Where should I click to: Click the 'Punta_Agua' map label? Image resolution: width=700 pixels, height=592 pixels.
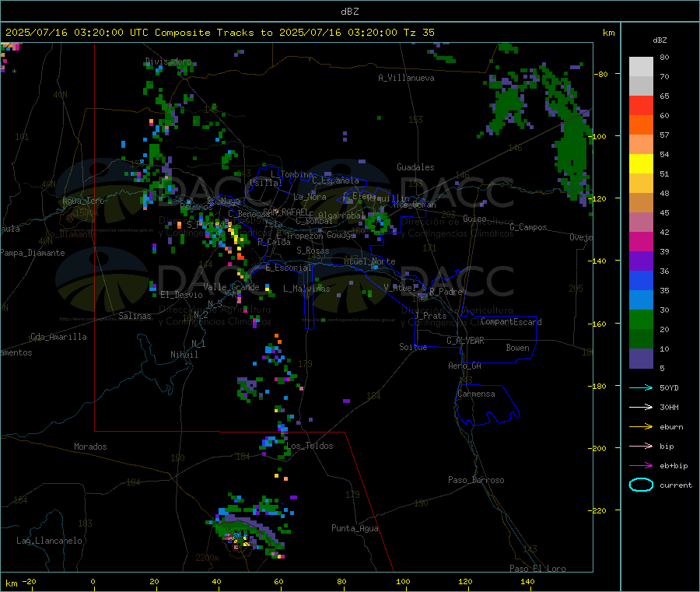[x=355, y=528]
